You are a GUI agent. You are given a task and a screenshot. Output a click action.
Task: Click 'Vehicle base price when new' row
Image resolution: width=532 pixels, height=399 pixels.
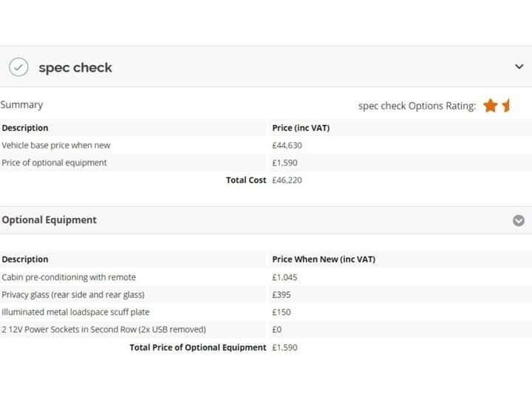pyautogui.click(x=266, y=146)
